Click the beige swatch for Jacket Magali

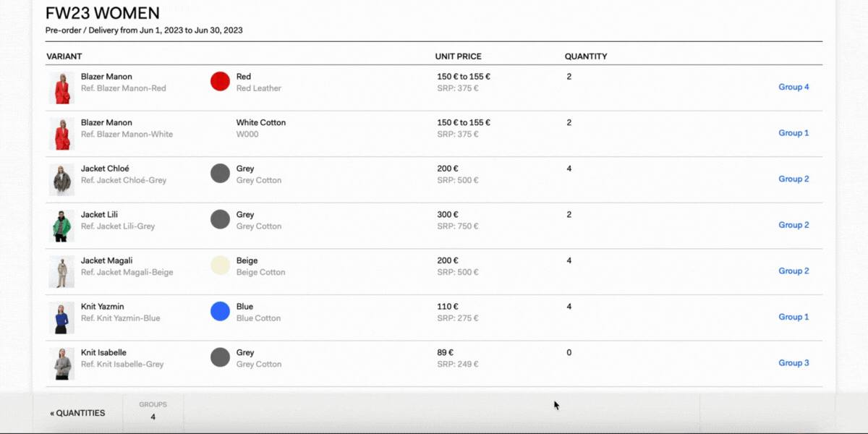coord(220,265)
